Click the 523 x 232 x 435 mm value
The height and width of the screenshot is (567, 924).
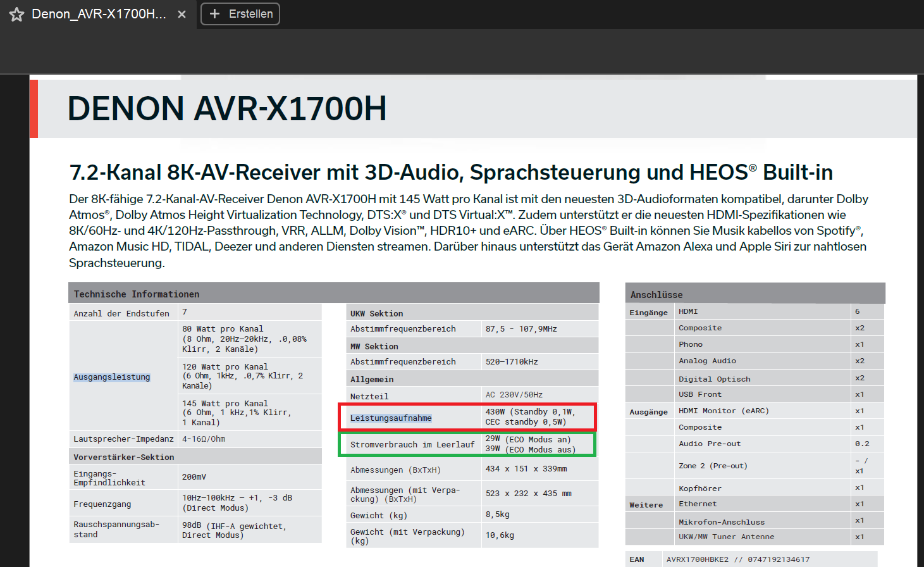tap(529, 494)
